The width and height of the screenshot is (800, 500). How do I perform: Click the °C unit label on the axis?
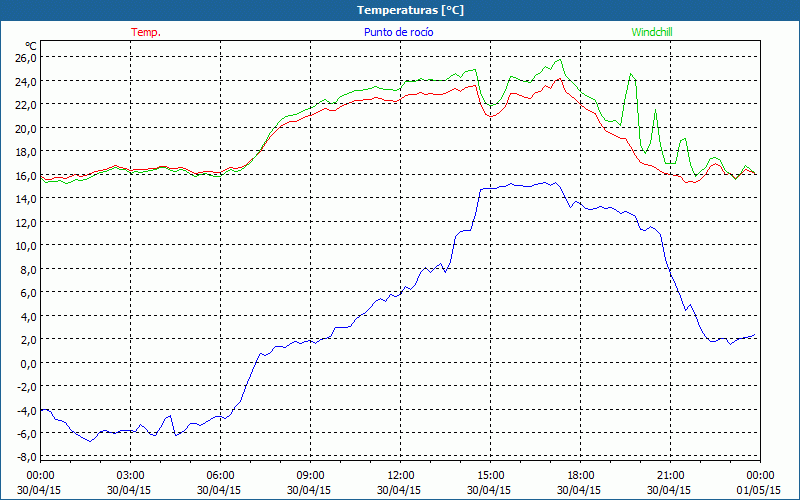tap(31, 46)
